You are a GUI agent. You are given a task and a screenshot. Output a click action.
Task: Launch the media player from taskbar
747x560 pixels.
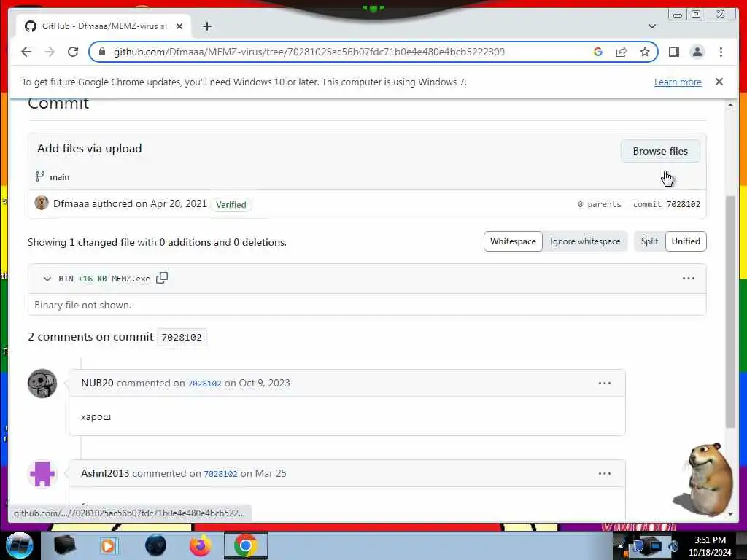coord(108,545)
